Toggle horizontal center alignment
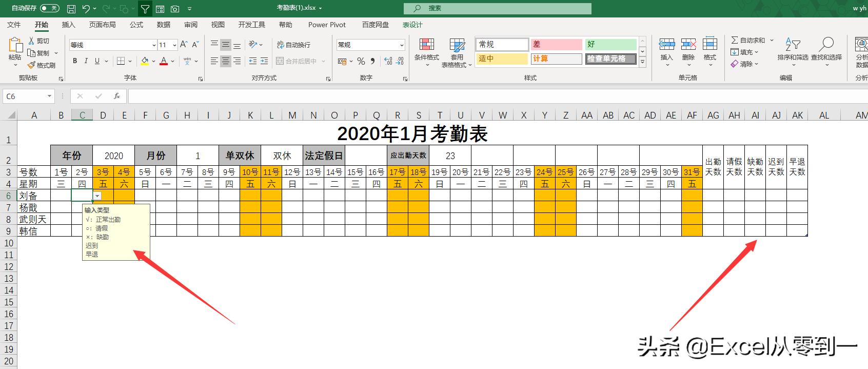Viewport: 868px width, 369px height. click(226, 61)
